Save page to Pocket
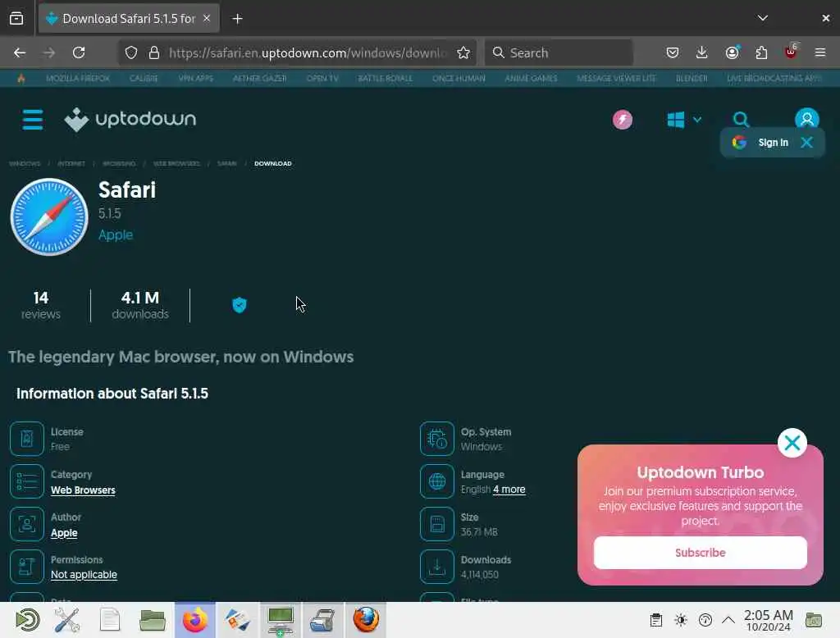Image resolution: width=840 pixels, height=638 pixels. [x=673, y=52]
